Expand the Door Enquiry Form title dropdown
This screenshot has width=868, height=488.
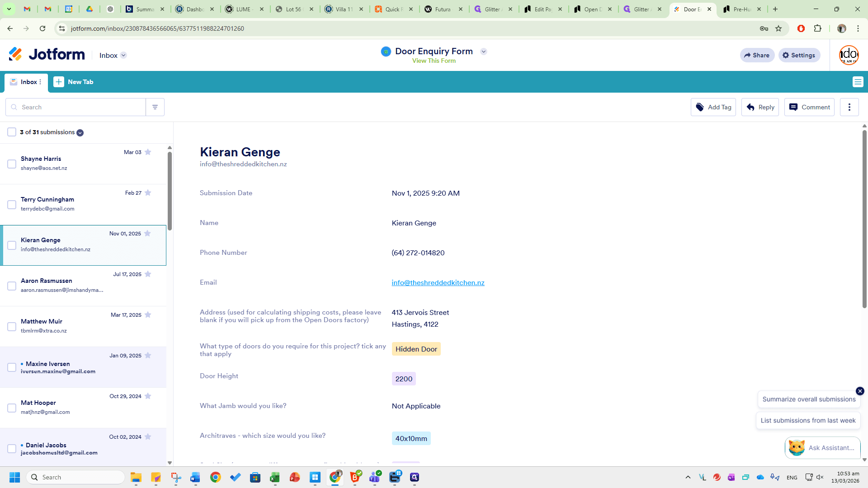click(x=483, y=52)
